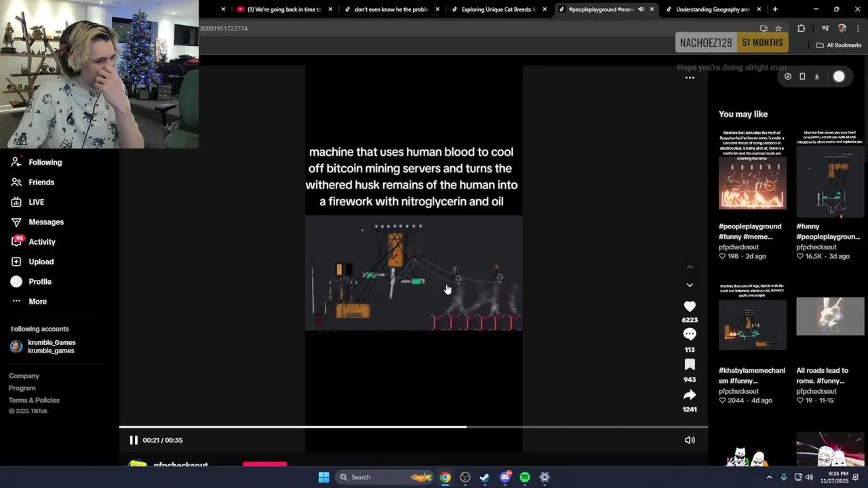Show hidden system tray icons
Screen dimensions: 868x488
769,477
